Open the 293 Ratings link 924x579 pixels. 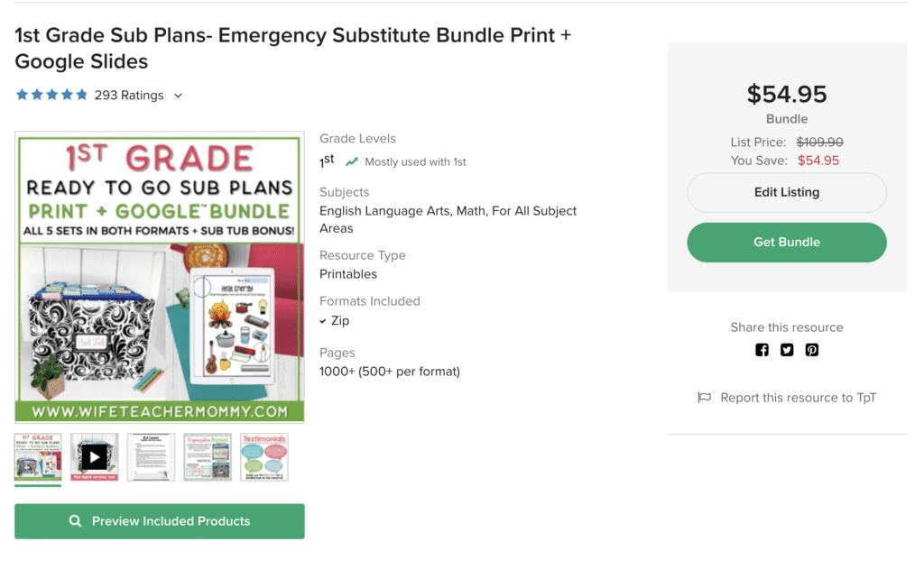[129, 96]
